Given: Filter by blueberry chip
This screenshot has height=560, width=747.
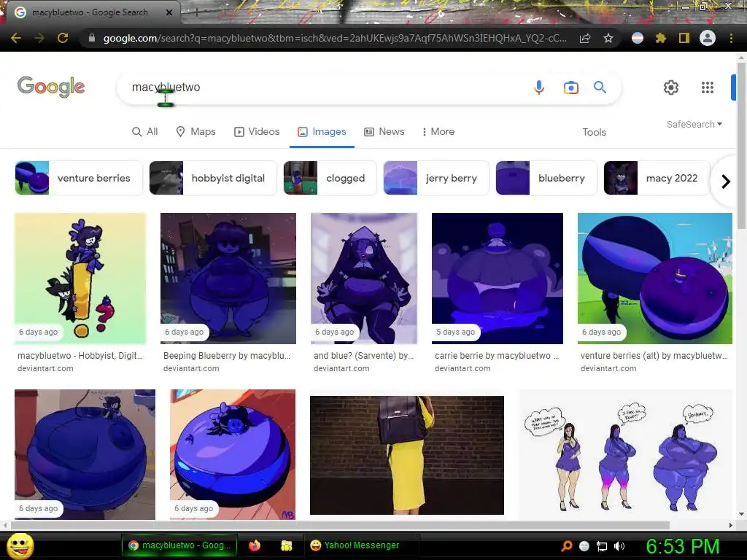Looking at the screenshot, I should [546, 178].
